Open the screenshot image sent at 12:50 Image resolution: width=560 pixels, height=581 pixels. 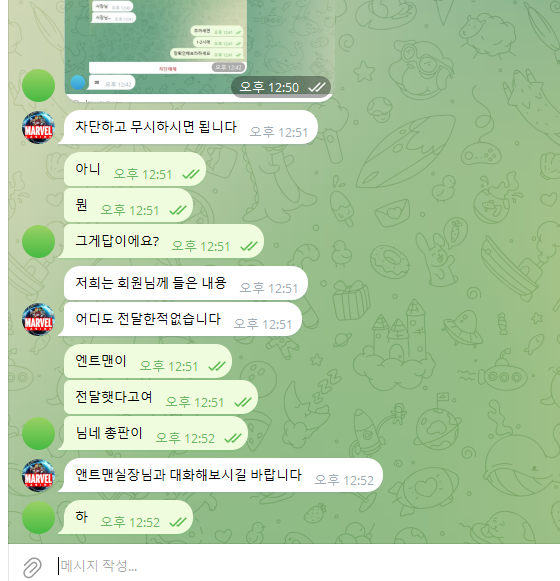click(x=200, y=50)
